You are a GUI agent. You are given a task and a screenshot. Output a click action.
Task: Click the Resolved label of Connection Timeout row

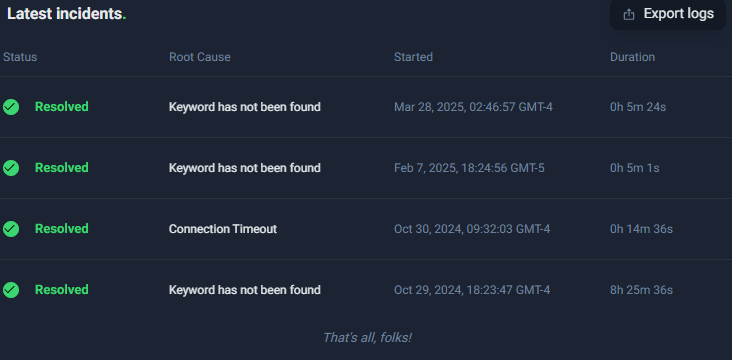(x=62, y=229)
